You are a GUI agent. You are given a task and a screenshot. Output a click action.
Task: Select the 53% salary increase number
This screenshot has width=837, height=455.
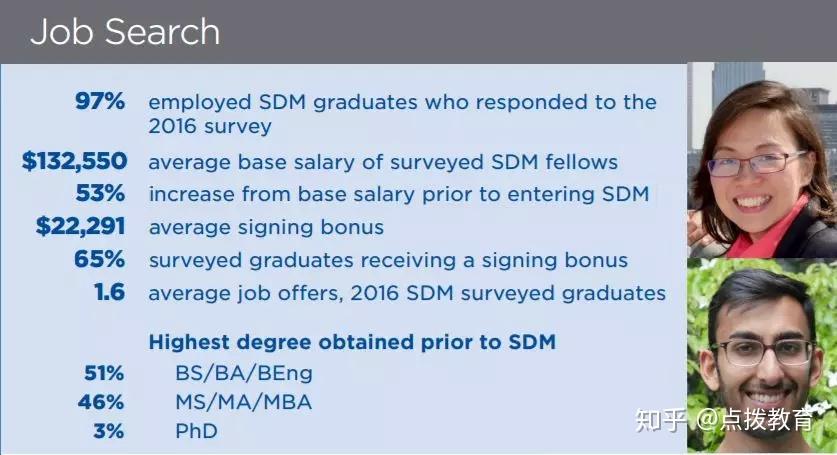click(101, 193)
